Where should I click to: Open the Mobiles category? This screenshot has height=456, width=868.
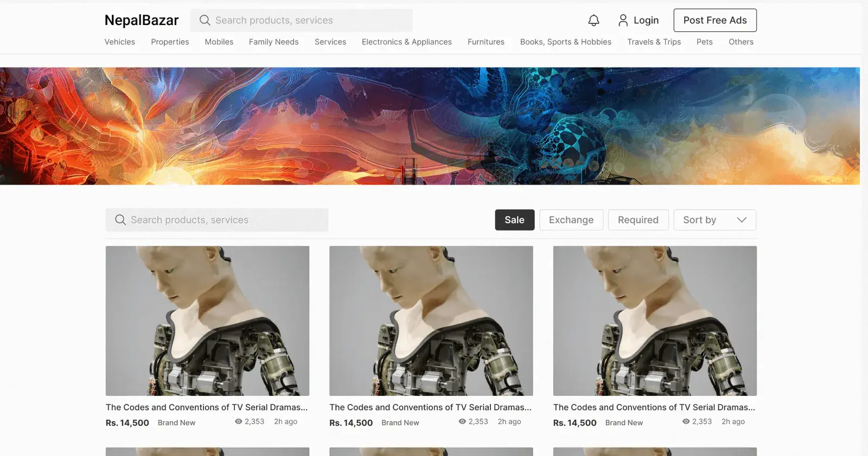coord(219,42)
